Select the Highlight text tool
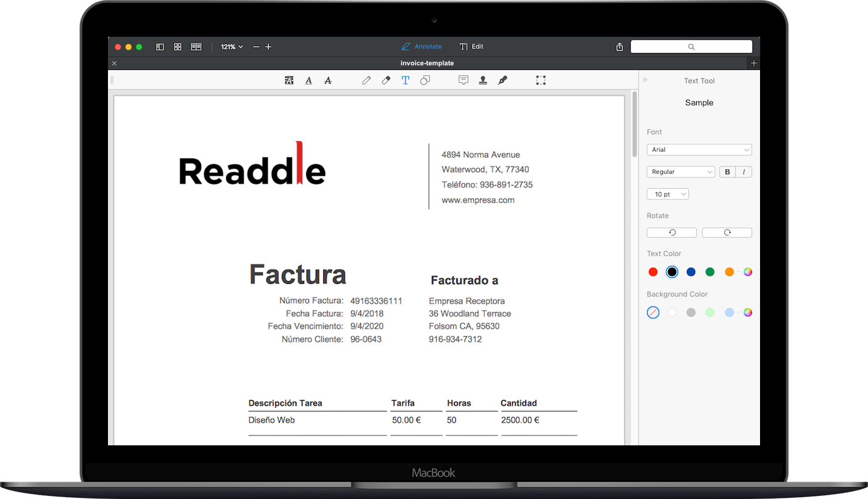This screenshot has width=868, height=499. pyautogui.click(x=289, y=80)
